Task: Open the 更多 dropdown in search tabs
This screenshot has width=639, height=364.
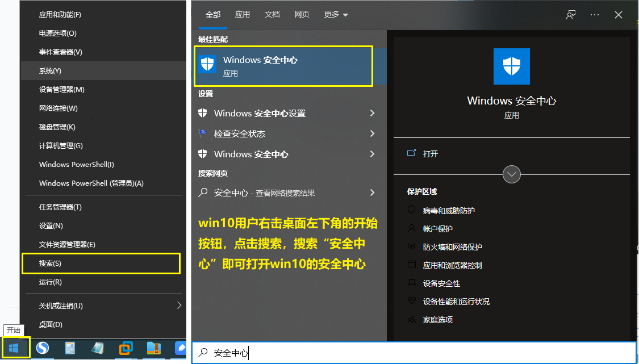Action: tap(336, 15)
